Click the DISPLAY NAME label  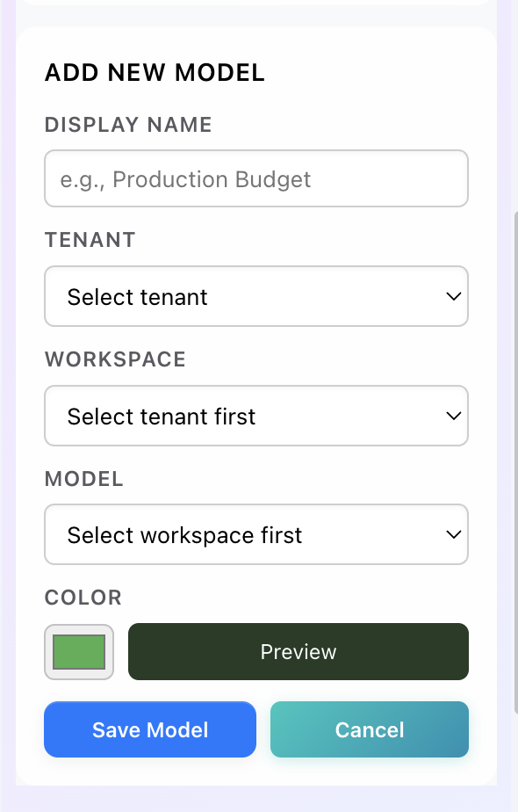128,125
